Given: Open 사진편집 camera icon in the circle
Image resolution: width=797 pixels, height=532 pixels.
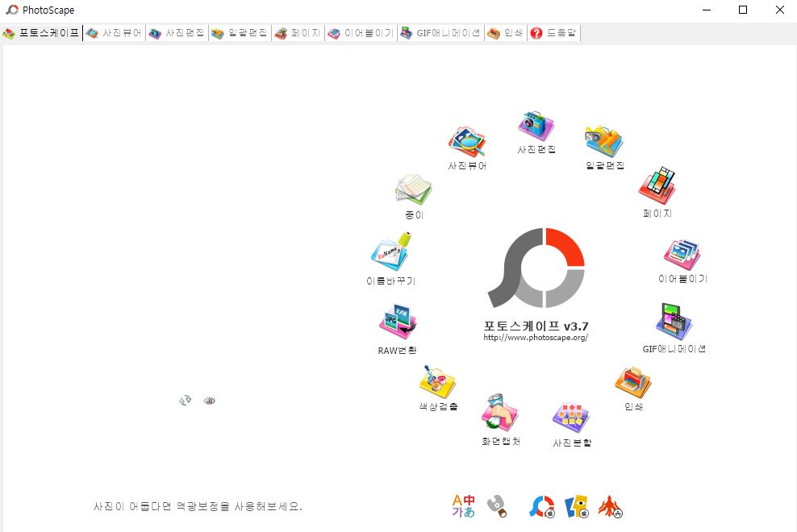Looking at the screenshot, I should coord(536,127).
